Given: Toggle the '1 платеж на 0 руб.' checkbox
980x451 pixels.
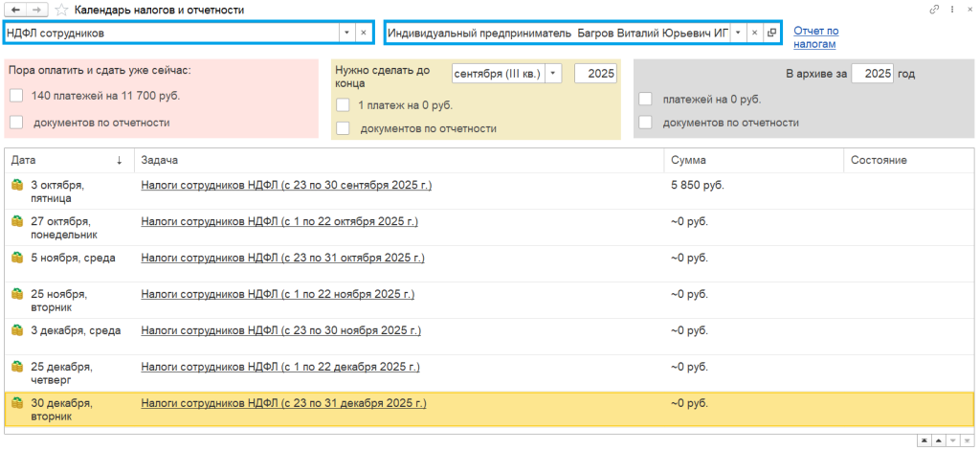Looking at the screenshot, I should (x=343, y=105).
